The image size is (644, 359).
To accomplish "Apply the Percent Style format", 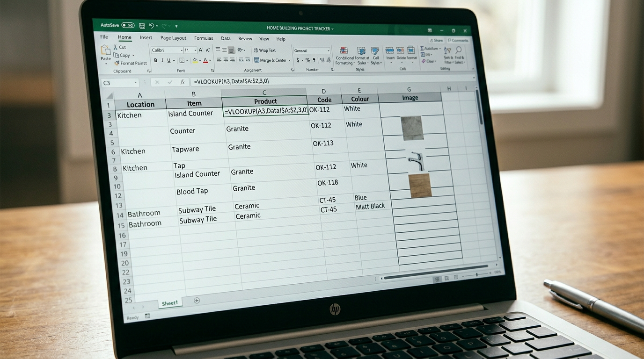I will pos(307,60).
